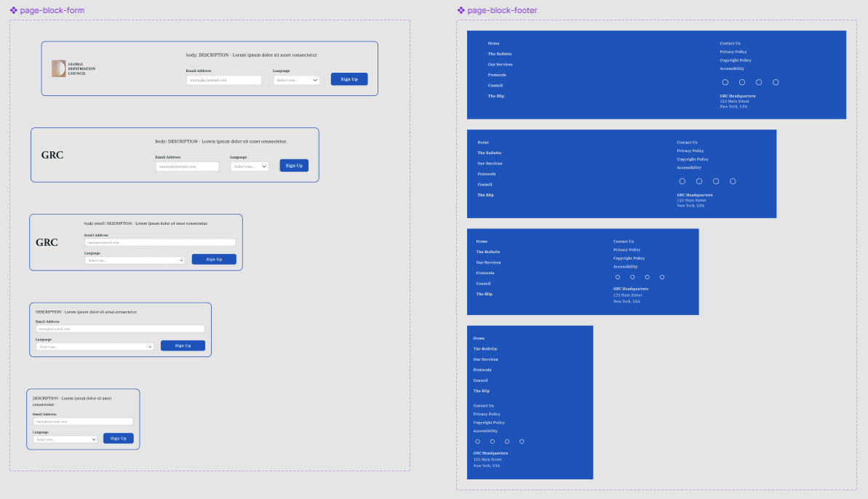Click Protocols link in the second-widest footer
Image resolution: width=868 pixels, height=499 pixels.
(x=487, y=174)
